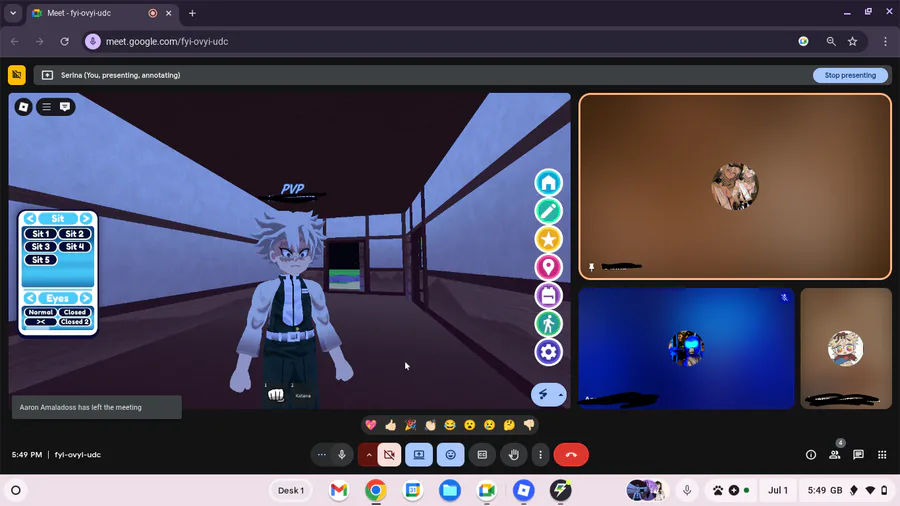Open the purple gear settings icon
900x506 pixels.
[x=548, y=352]
